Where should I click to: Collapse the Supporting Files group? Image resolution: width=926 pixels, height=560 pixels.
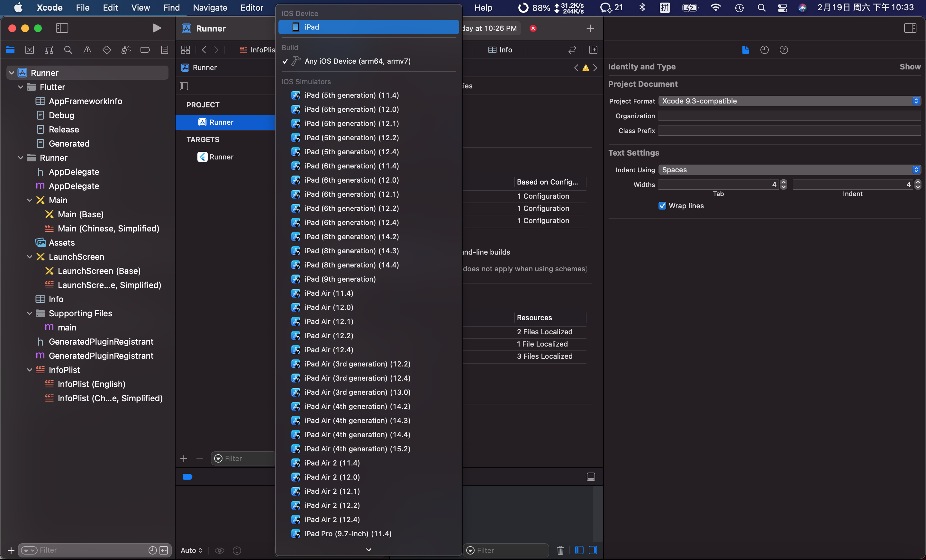click(x=30, y=313)
